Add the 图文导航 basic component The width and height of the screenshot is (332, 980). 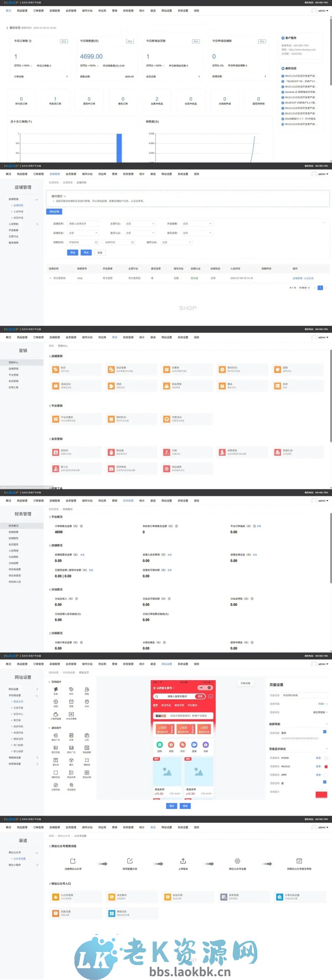pyautogui.click(x=56, y=749)
